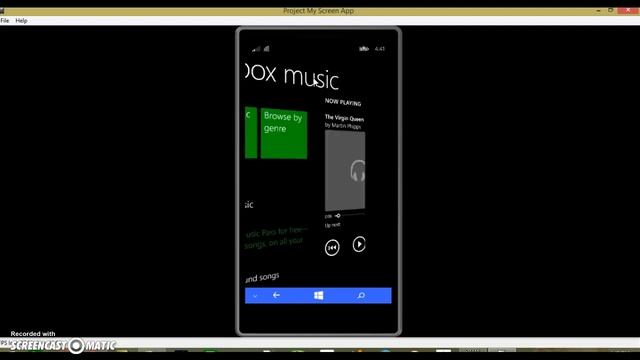640x360 pixels.
Task: Click the clock time 4:41
Action: [x=380, y=49]
